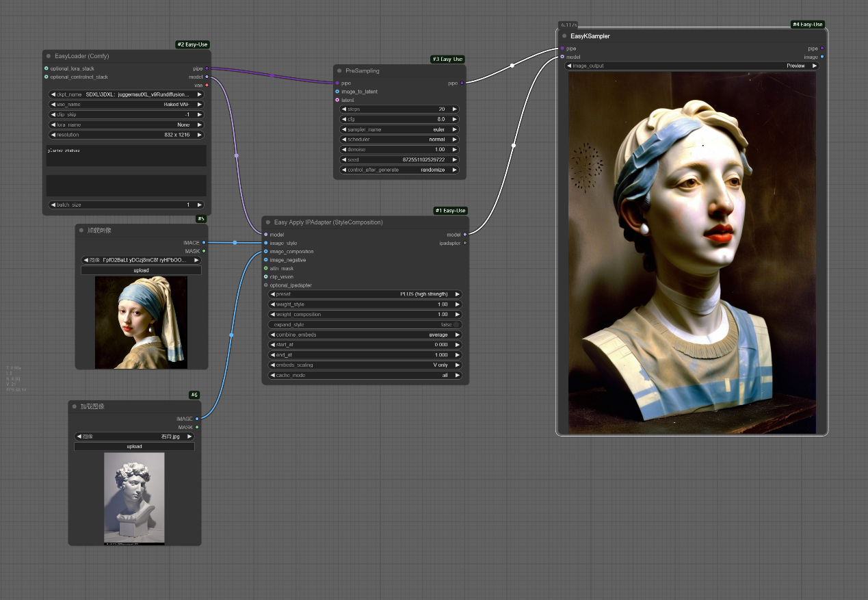868x600 pixels.
Task: Toggle the expand_style switch
Action: tap(457, 325)
